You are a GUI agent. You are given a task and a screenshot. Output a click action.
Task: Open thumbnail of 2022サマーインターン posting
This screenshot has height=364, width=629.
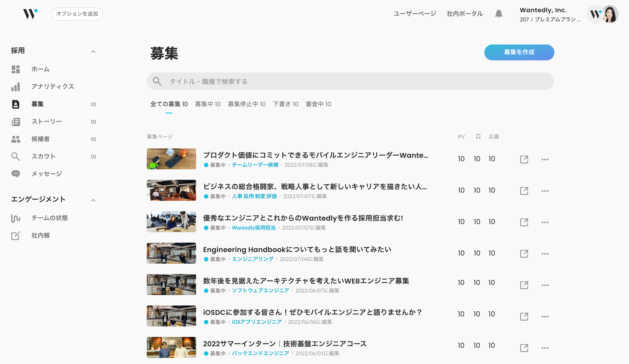[x=171, y=347]
